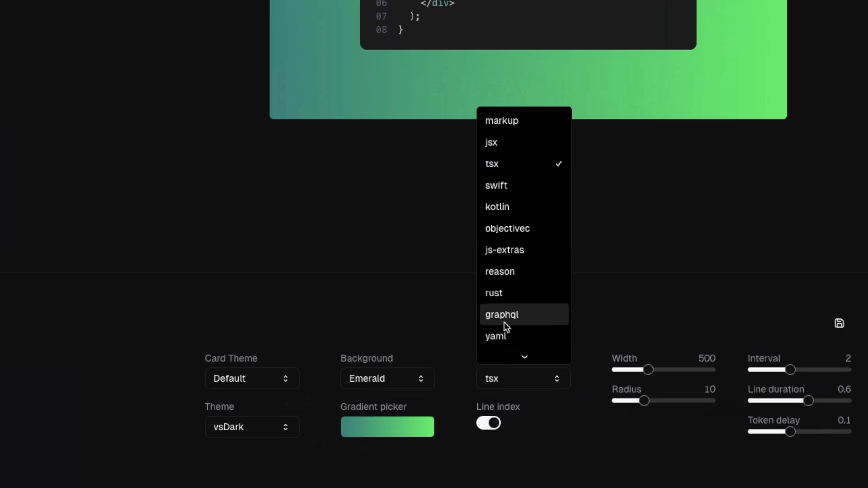Viewport: 868px width, 488px height.
Task: Click the Theme label above vsDark
Action: pyautogui.click(x=219, y=406)
